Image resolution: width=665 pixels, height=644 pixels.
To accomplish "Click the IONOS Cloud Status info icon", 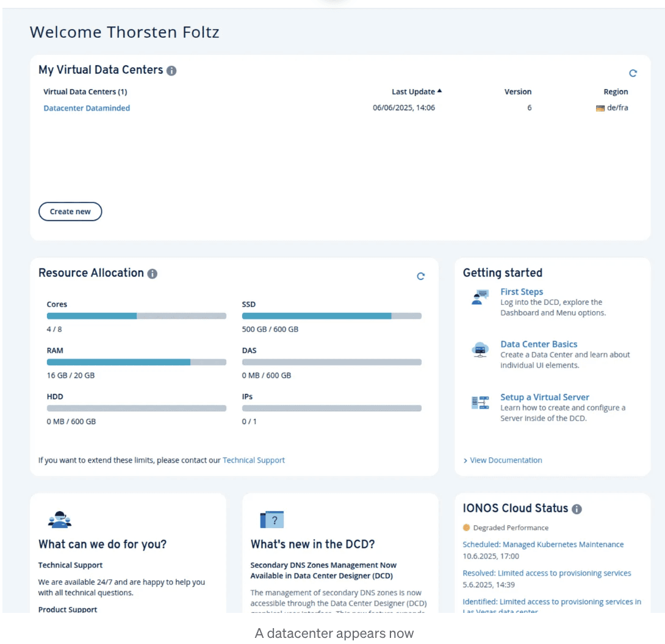I will [x=577, y=509].
